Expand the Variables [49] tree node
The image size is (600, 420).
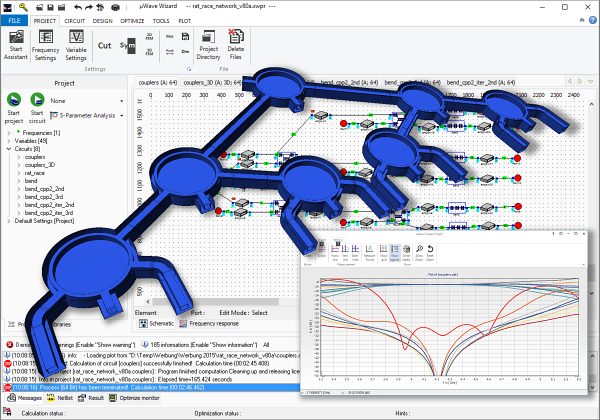pos(11,141)
